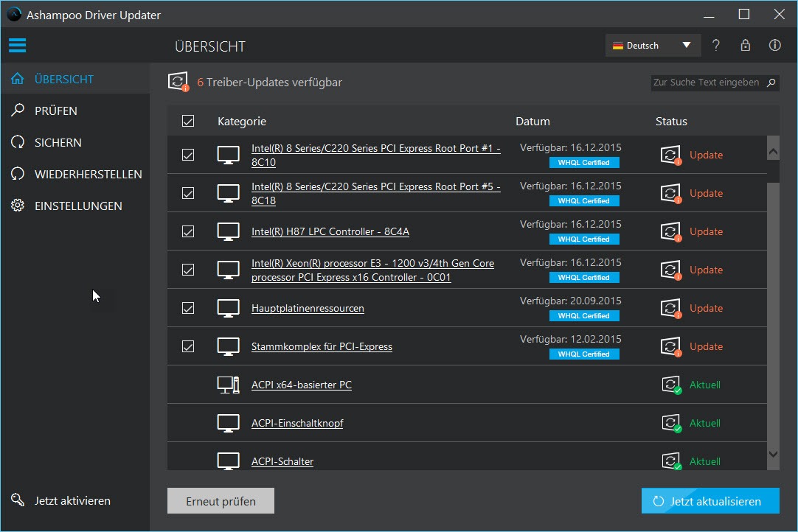Viewport: 798px width, 532px height.
Task: Uncheck Intel H87 LPC Controller driver
Action: coord(188,231)
